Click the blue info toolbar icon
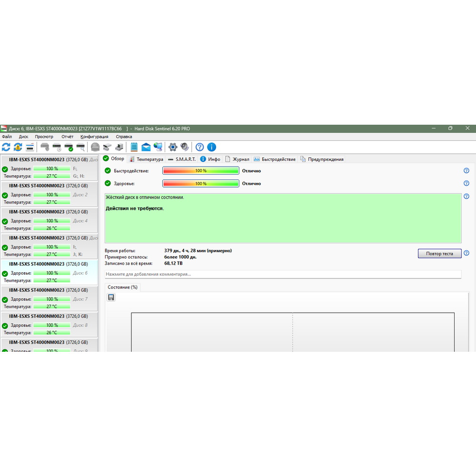476x476 pixels. point(212,147)
